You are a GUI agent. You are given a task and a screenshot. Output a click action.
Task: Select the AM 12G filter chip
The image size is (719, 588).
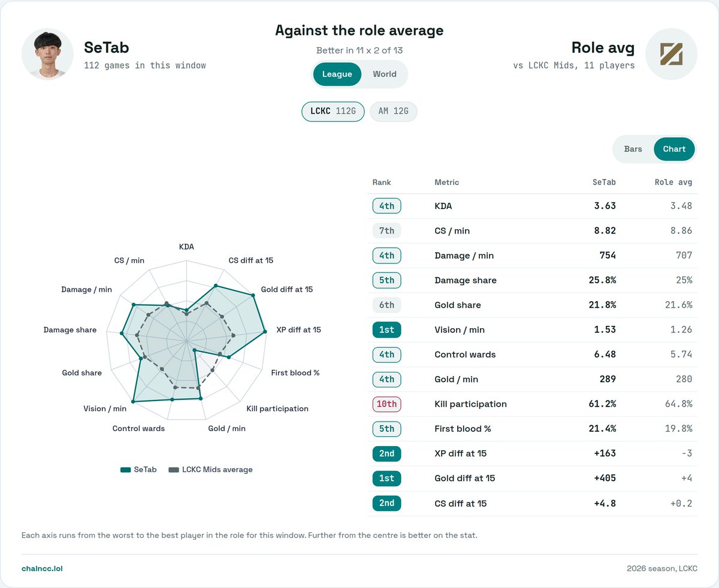[x=394, y=111]
